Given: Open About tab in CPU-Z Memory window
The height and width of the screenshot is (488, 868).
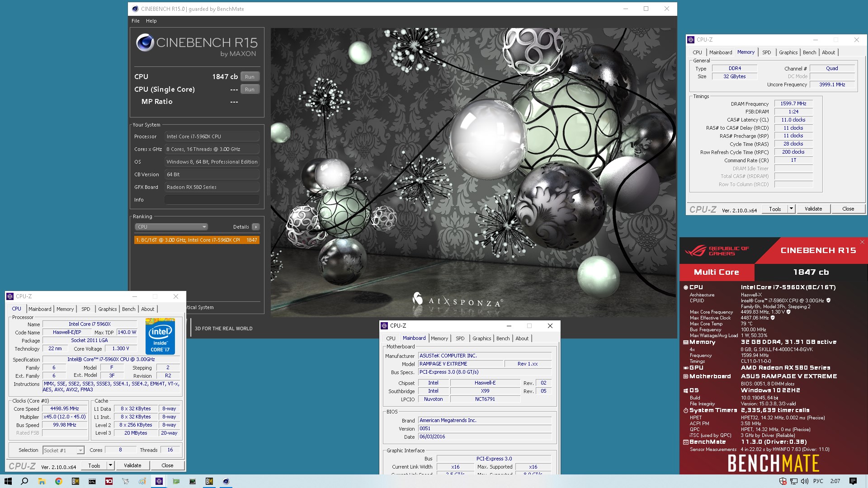Looking at the screenshot, I should 828,52.
